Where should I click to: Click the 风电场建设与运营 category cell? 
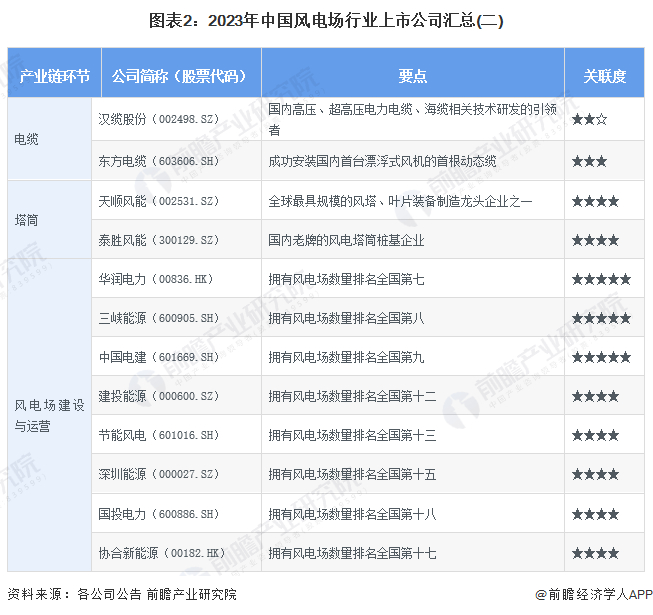click(x=49, y=415)
